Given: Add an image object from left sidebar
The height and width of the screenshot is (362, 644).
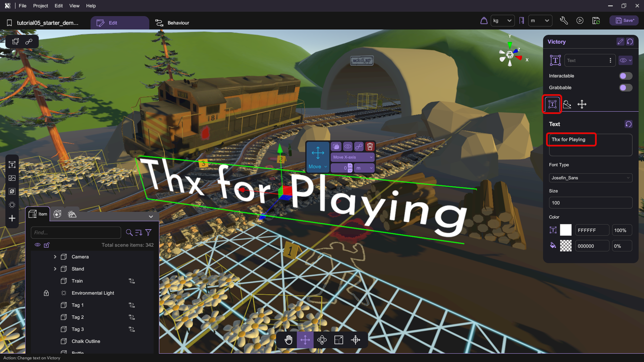Looking at the screenshot, I should [x=12, y=178].
